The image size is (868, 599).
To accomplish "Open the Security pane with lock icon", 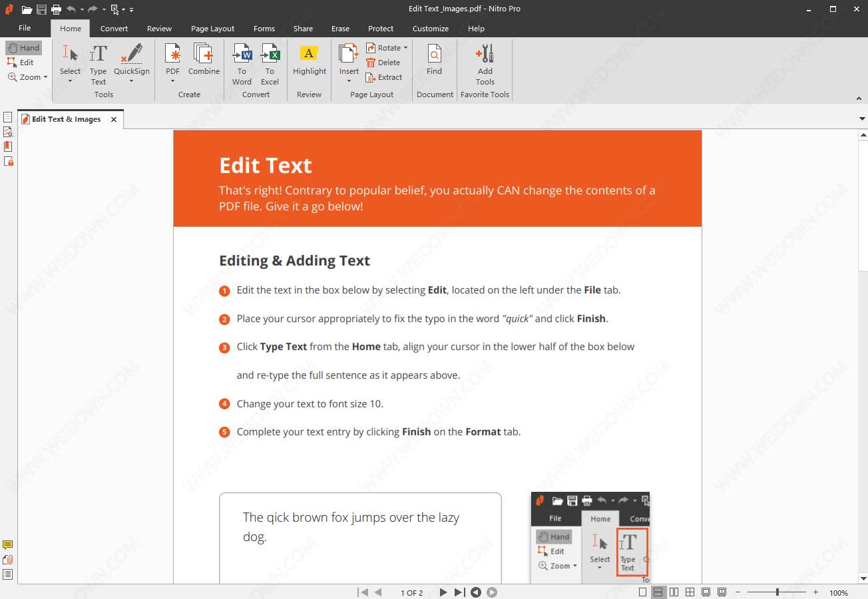I will [8, 161].
